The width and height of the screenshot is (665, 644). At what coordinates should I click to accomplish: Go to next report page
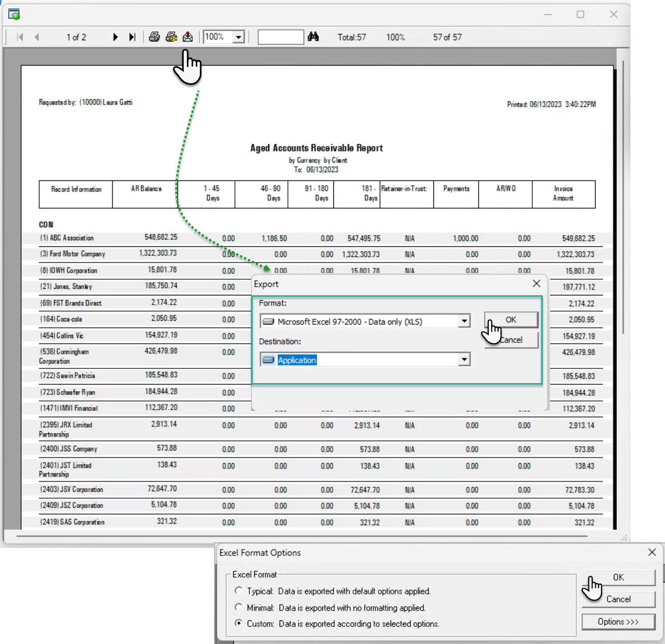(x=115, y=37)
